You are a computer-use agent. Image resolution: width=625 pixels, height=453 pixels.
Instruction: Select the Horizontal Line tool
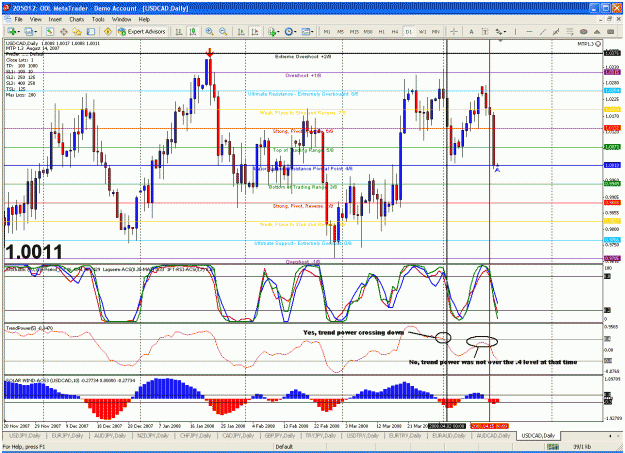529,32
